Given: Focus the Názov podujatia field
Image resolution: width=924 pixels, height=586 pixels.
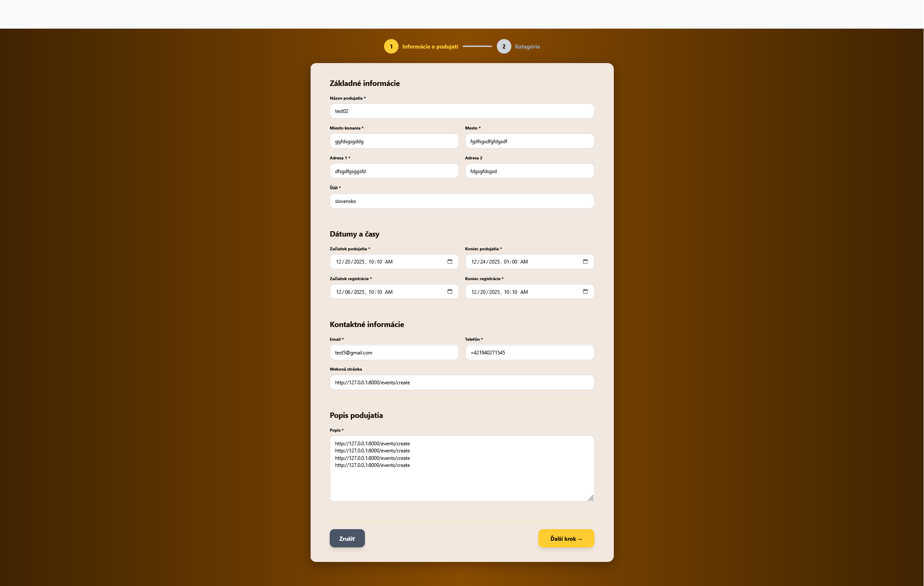Looking at the screenshot, I should coord(462,111).
